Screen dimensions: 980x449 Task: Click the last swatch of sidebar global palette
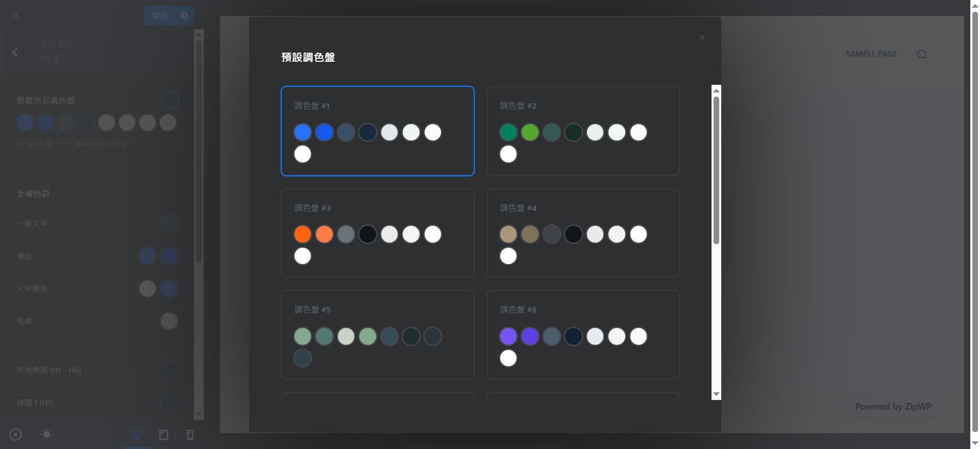pos(168,123)
